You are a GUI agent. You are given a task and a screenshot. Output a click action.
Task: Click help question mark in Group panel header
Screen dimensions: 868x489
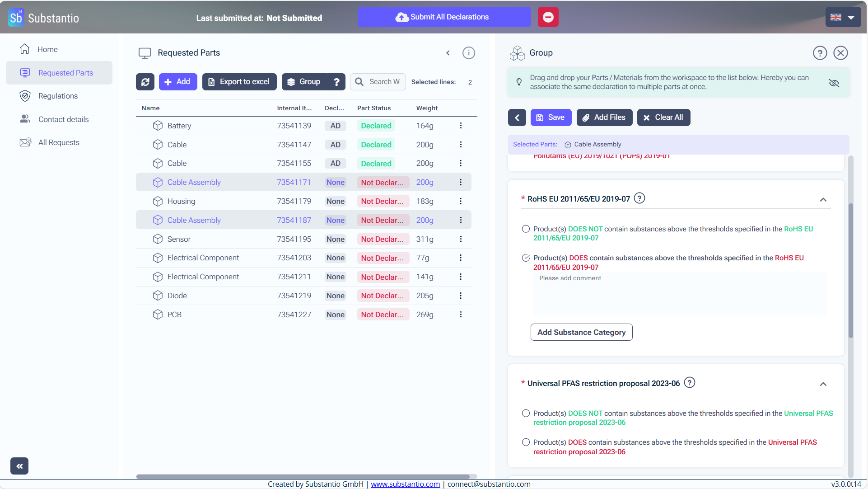[x=820, y=53]
